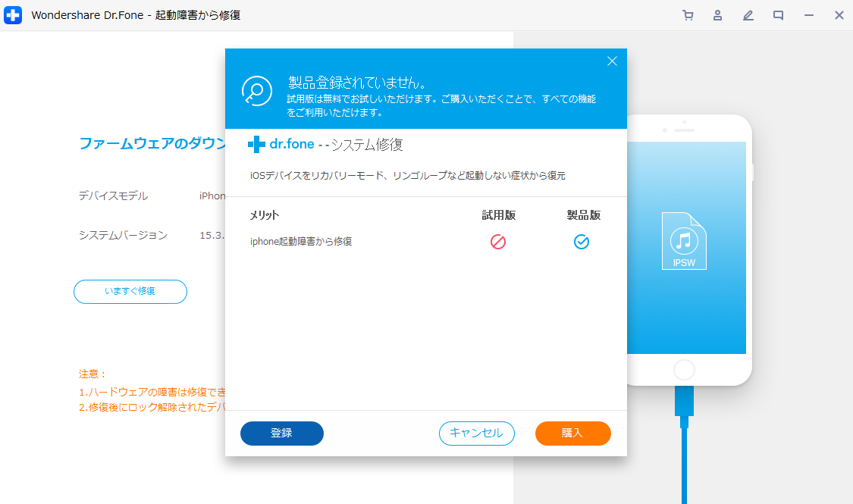Open the feedback chat bubble icon
The image size is (853, 504).
point(779,15)
